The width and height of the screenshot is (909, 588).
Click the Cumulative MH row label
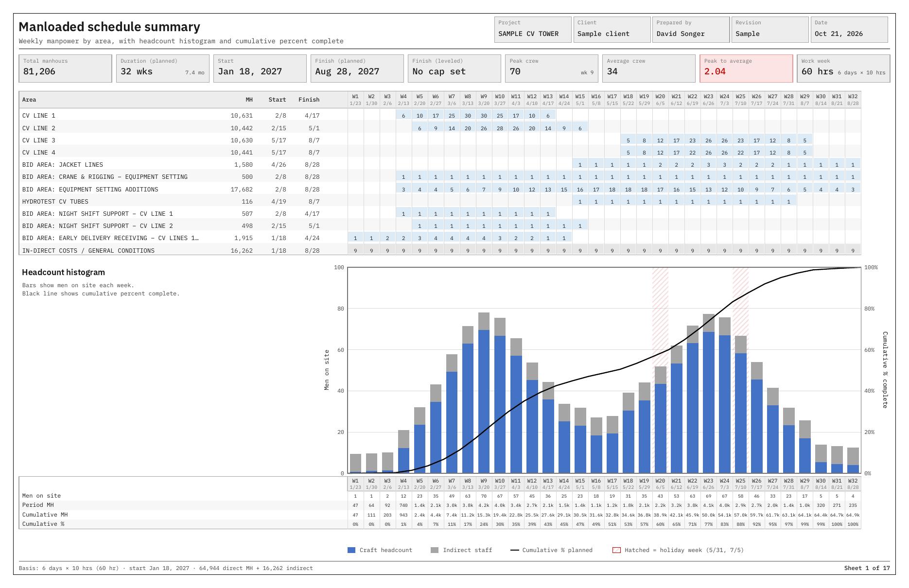tap(45, 515)
